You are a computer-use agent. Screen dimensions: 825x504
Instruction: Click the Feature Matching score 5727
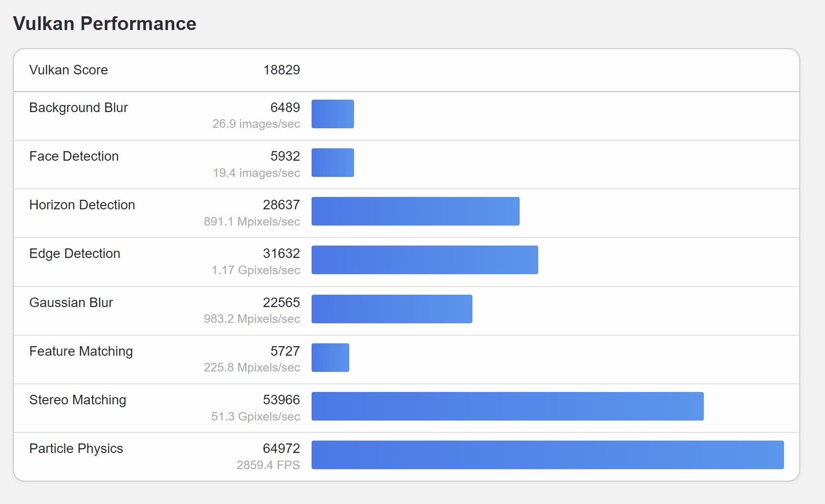(x=285, y=351)
